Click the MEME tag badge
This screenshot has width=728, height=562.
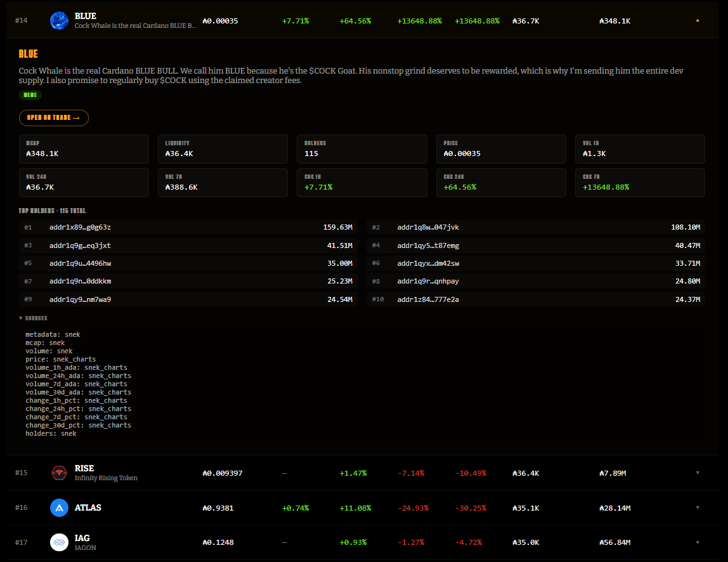click(x=30, y=95)
